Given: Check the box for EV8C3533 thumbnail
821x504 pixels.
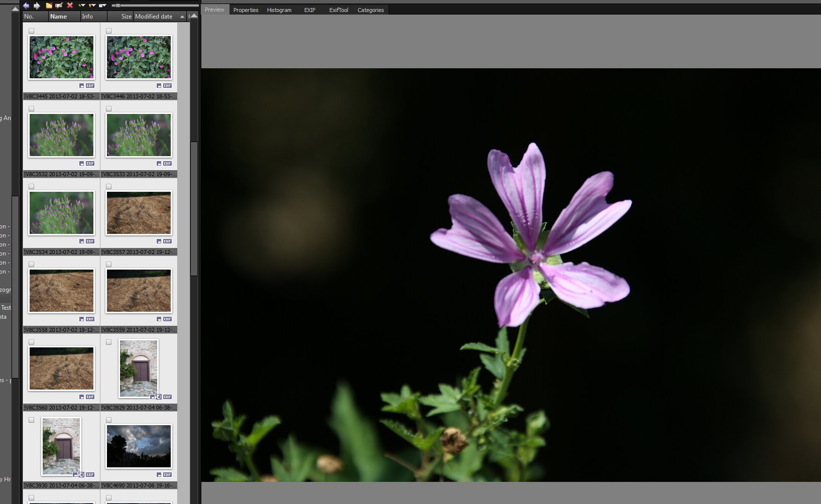Looking at the screenshot, I should [109, 109].
